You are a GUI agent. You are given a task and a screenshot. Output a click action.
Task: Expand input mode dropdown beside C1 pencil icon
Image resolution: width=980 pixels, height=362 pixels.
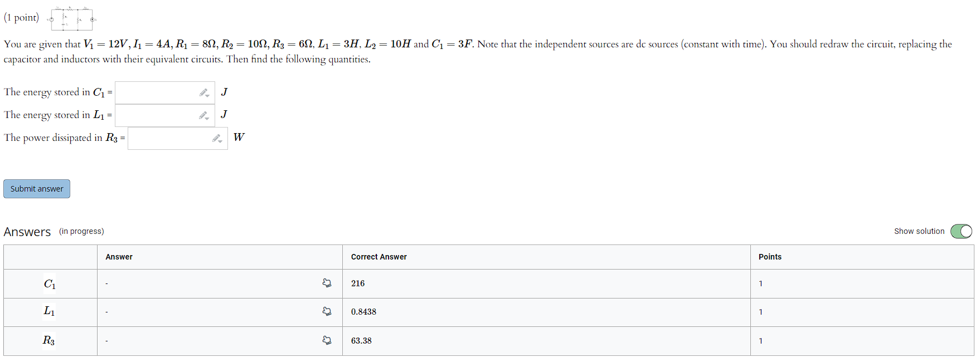207,96
